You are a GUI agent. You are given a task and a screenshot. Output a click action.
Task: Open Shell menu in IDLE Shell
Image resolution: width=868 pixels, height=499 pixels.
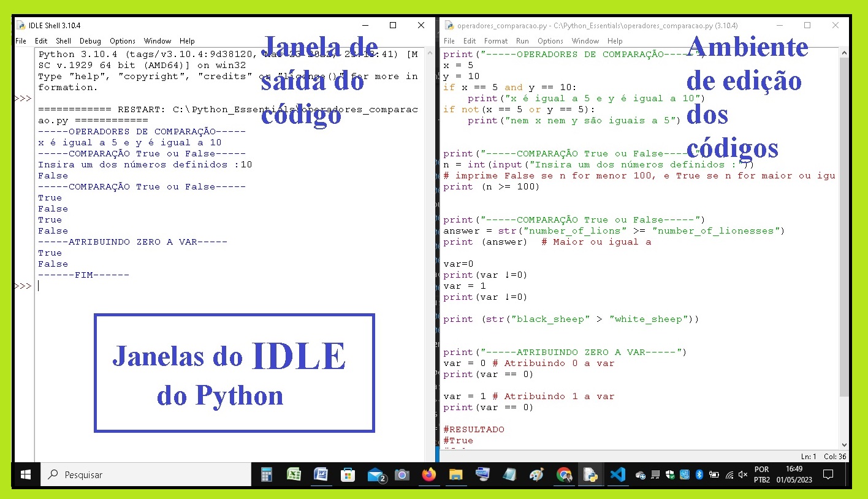[64, 41]
